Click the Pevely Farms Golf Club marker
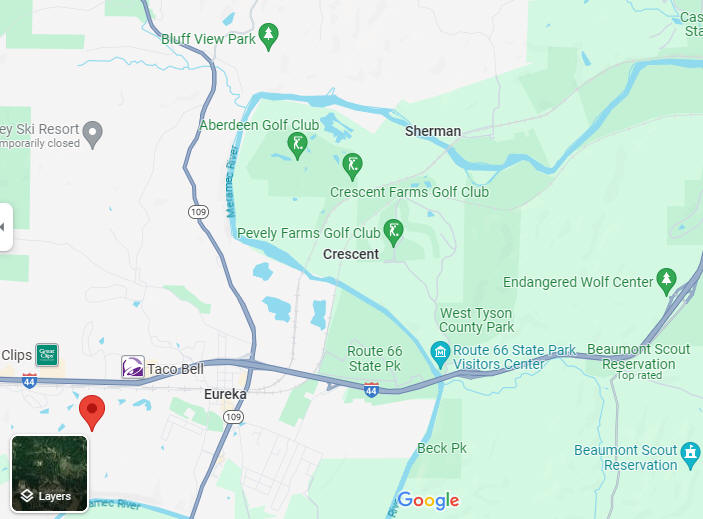The width and height of the screenshot is (703, 519). coord(393,233)
